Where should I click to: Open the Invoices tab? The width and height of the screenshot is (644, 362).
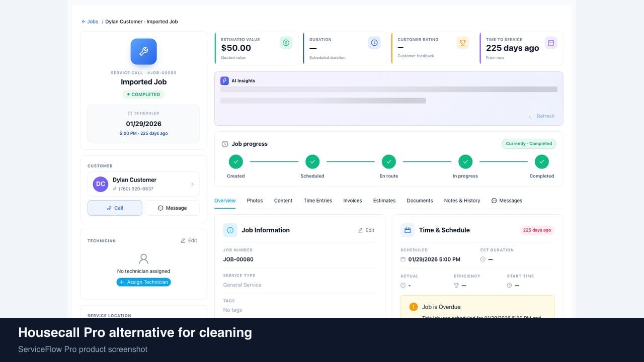353,201
